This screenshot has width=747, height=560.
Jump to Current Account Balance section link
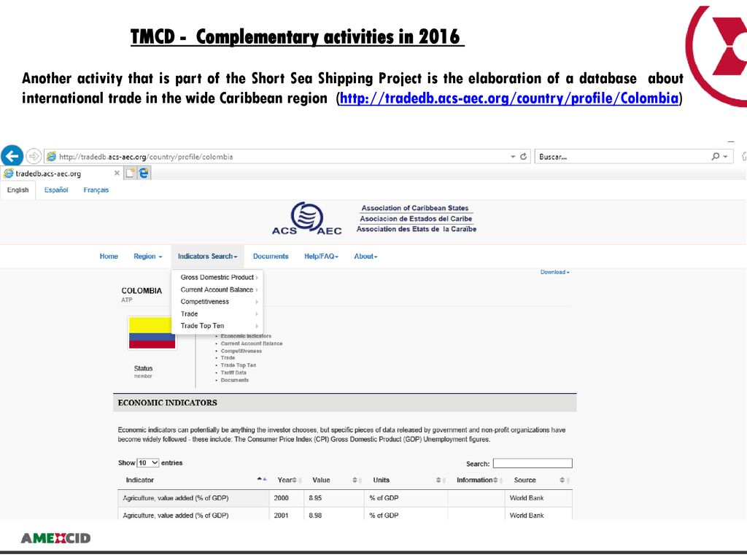(x=251, y=343)
